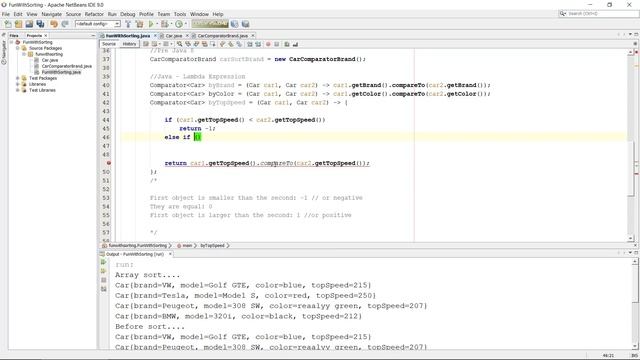Click the Clean and Build Project icon

tap(140, 24)
